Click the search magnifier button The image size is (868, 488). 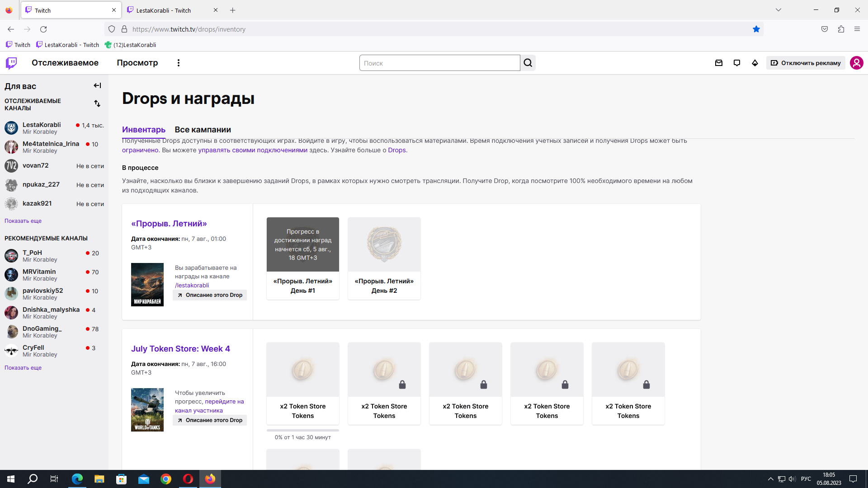528,63
